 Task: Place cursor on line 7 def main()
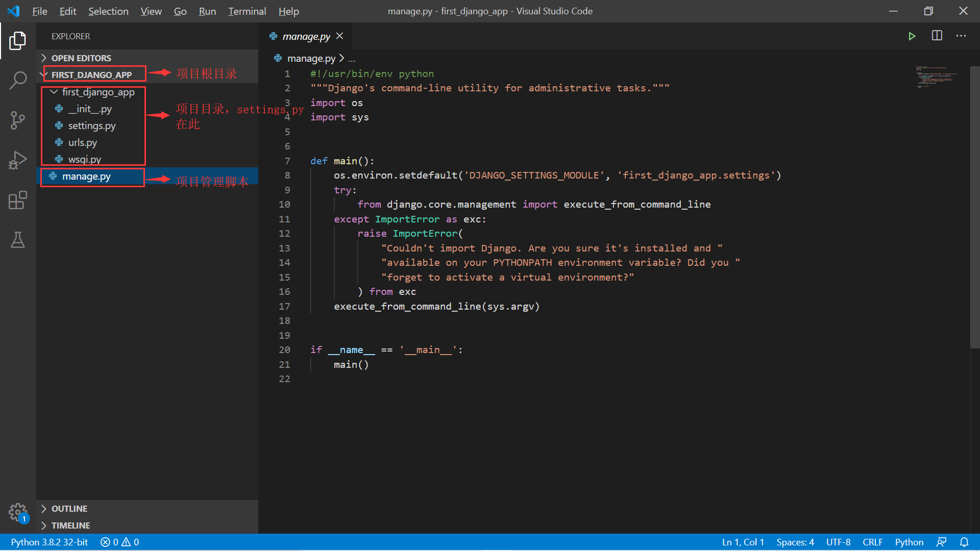point(342,161)
